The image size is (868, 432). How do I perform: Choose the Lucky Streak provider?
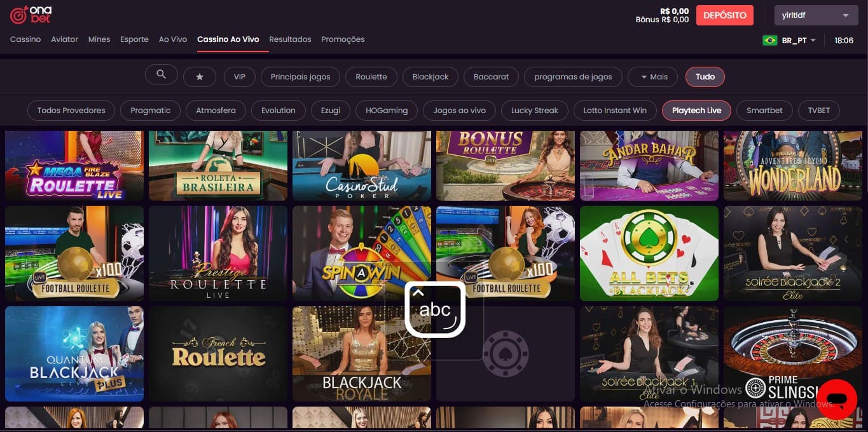[x=535, y=111]
